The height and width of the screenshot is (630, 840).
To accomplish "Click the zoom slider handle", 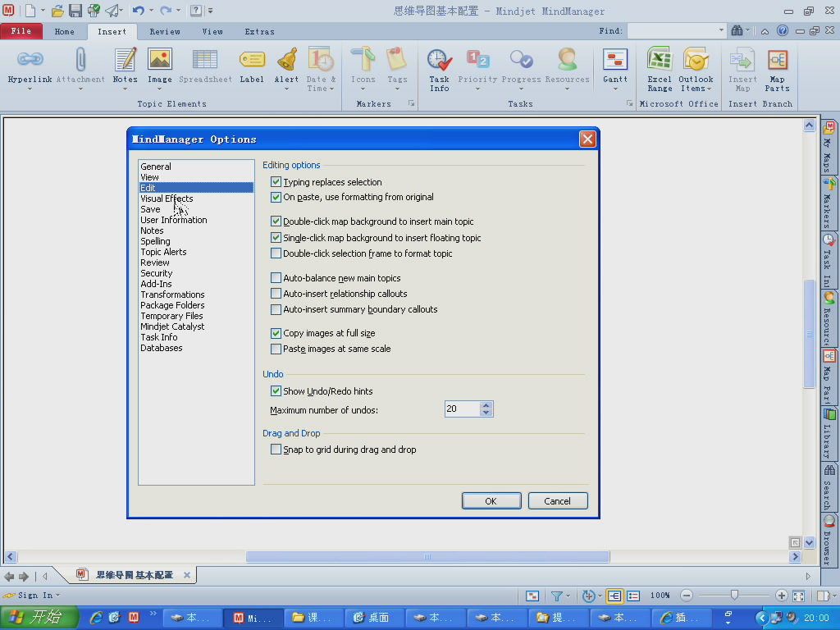I will click(x=734, y=596).
